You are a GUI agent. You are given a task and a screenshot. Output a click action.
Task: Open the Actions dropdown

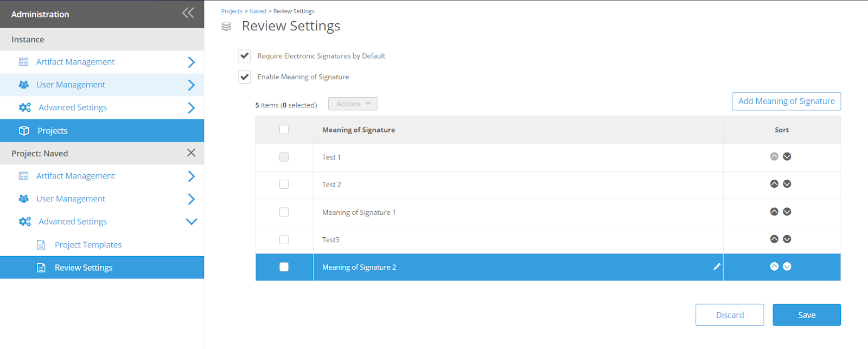(353, 104)
